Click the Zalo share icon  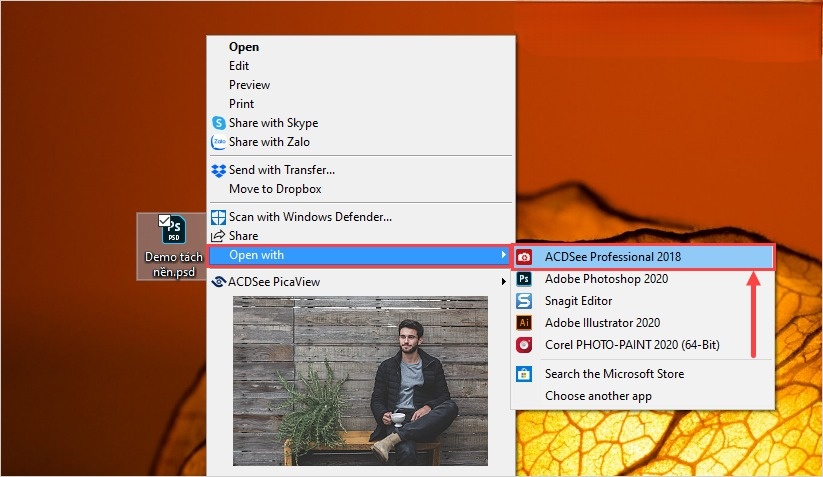point(219,142)
